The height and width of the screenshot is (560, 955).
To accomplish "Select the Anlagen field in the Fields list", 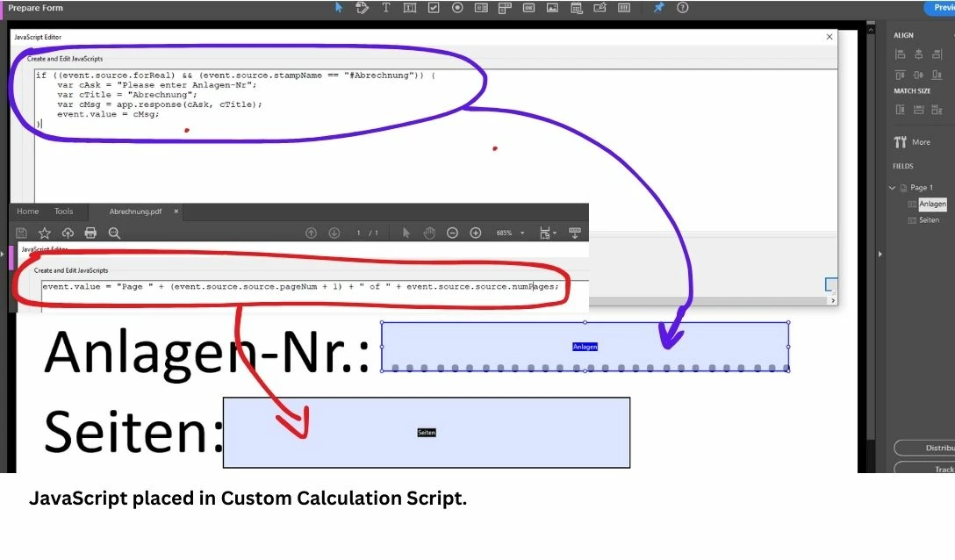I will (x=932, y=204).
